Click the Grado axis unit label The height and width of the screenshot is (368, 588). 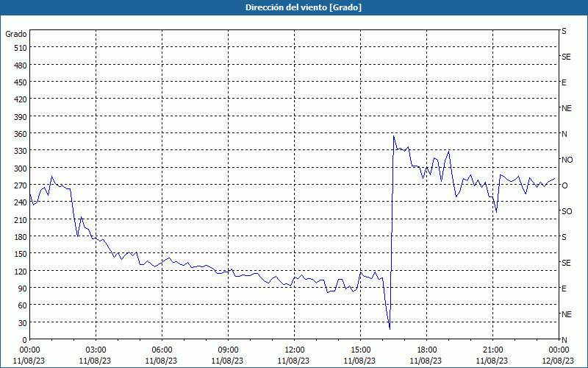pyautogui.click(x=16, y=34)
